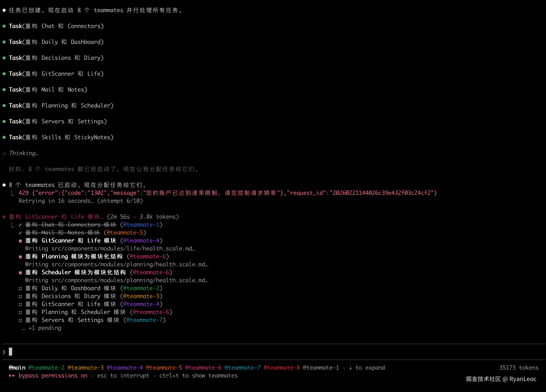Click the orange square for Scheduler module task
The image size is (546, 392).
20,273
